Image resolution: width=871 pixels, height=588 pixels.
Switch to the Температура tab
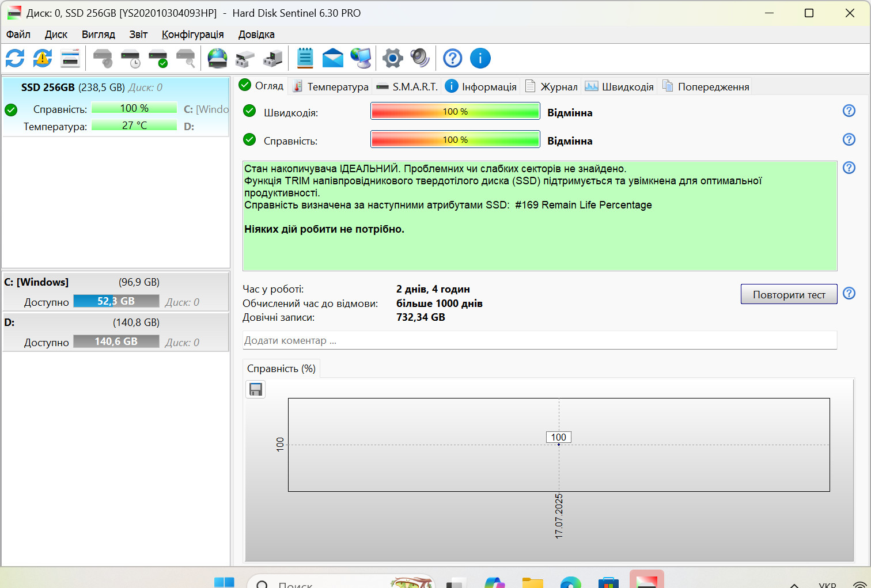331,87
